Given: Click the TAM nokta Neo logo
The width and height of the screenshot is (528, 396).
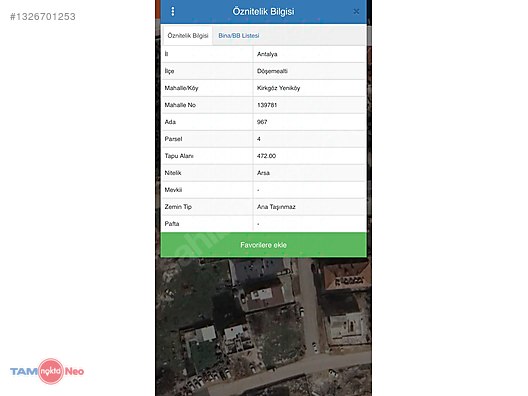Looking at the screenshot, I should 47,371.
